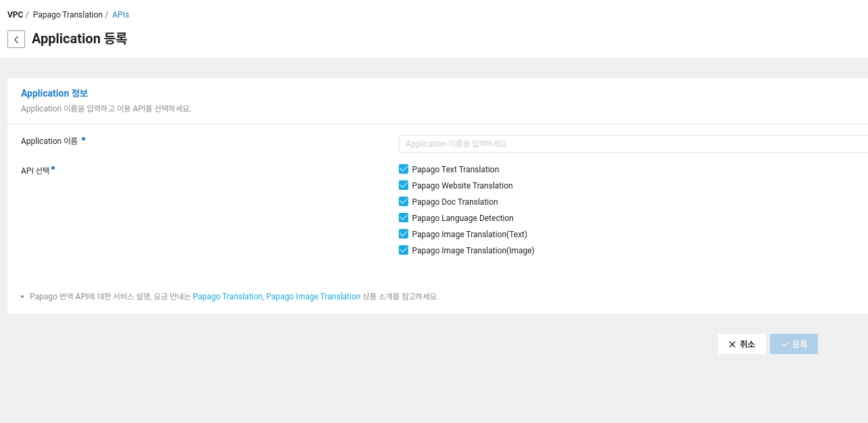This screenshot has height=423, width=868.
Task: Click the API 선택 field label
Action: [35, 171]
